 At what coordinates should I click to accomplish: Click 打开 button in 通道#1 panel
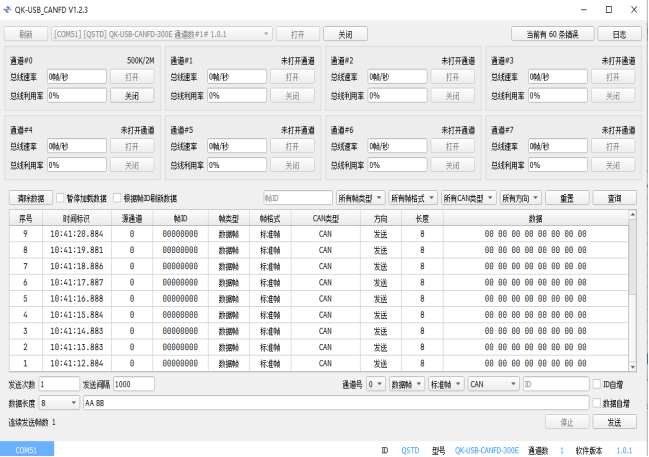point(292,77)
